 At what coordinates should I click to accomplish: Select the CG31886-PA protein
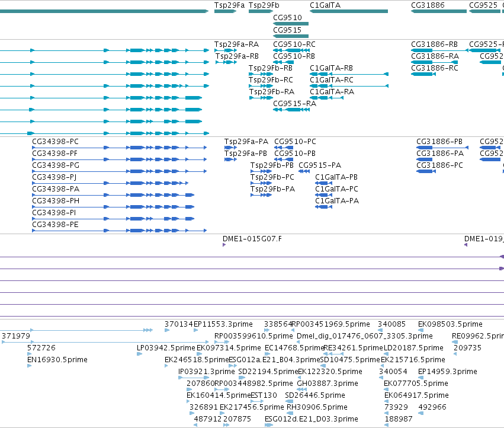pos(424,159)
